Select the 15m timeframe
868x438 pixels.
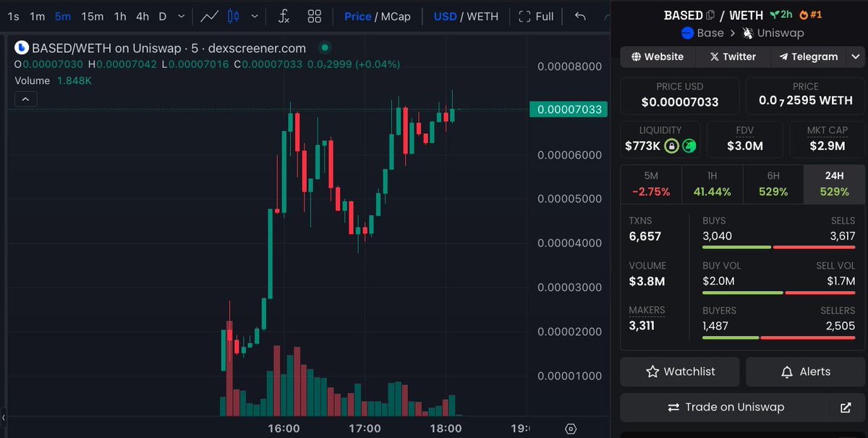point(92,16)
